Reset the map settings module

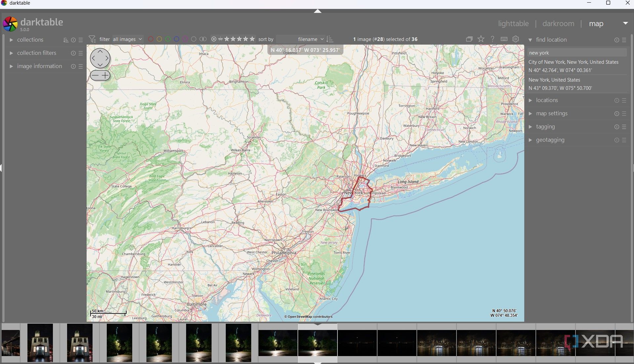click(617, 114)
